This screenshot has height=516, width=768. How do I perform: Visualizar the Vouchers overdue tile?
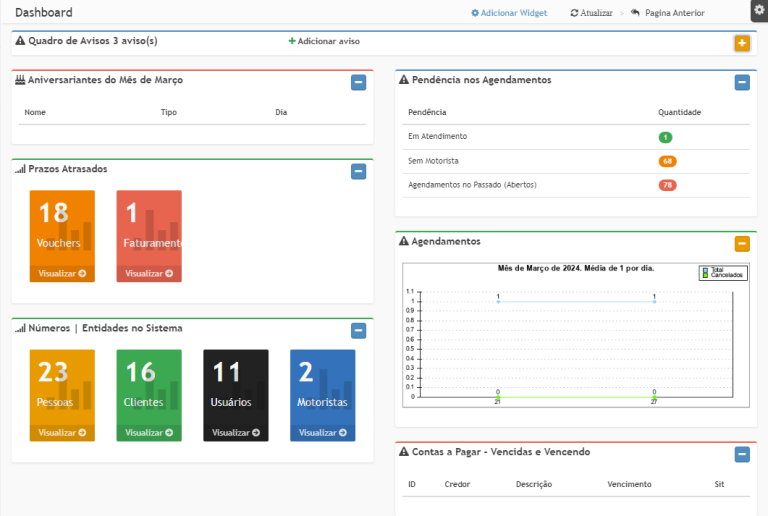[62, 273]
